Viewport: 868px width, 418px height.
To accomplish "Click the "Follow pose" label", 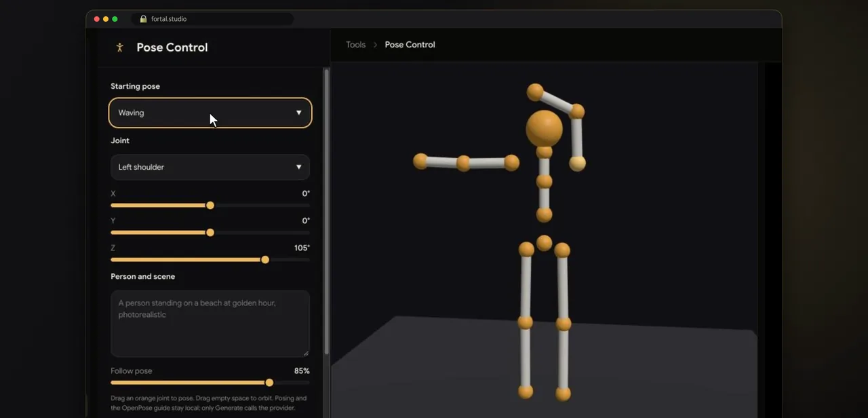I will (x=132, y=371).
